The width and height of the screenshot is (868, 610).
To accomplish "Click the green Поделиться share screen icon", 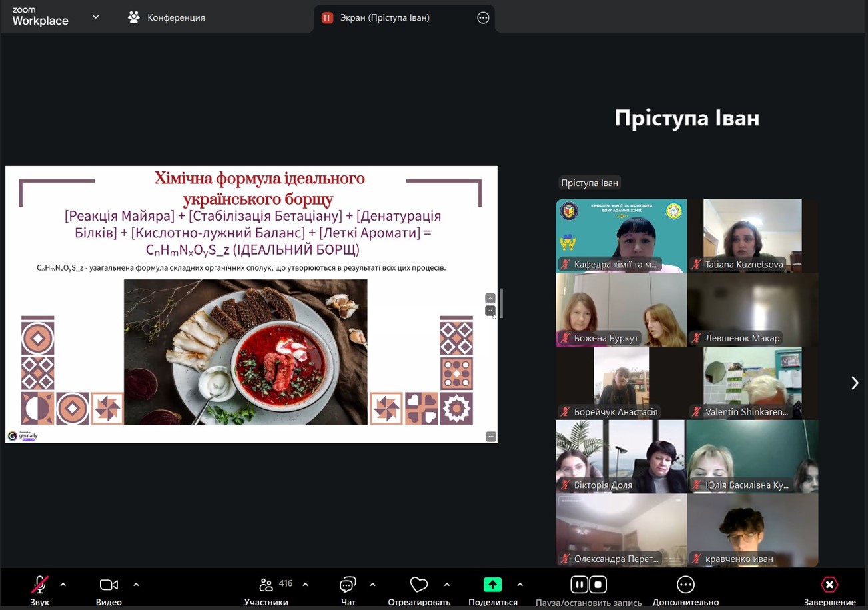I will [x=492, y=585].
